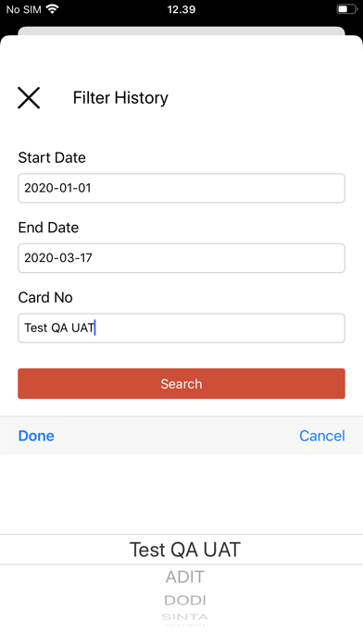Choose SINTA from the picker wheel
The image size is (363, 644).
185,617
